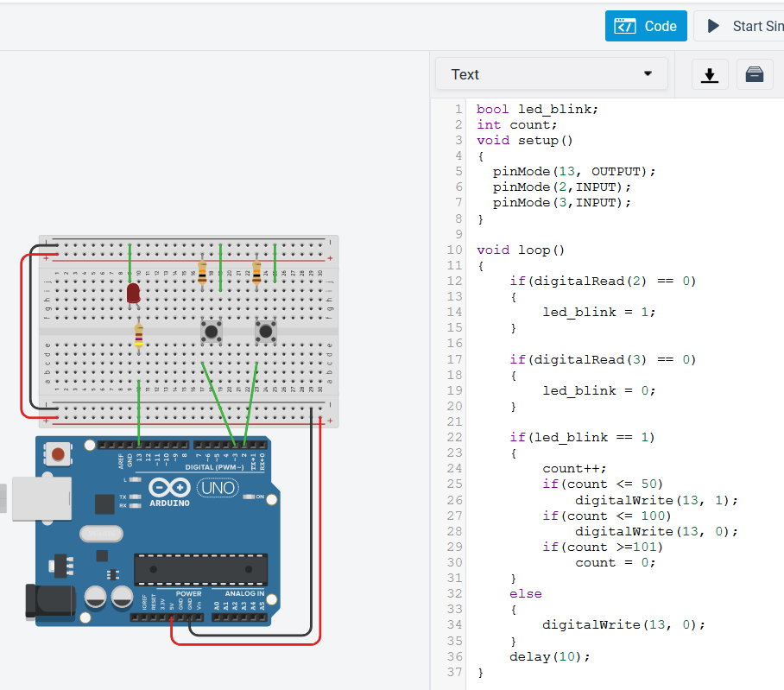Screen dimensions: 784x690
Task: Open the Text editing mode dropdown
Action: [x=552, y=74]
